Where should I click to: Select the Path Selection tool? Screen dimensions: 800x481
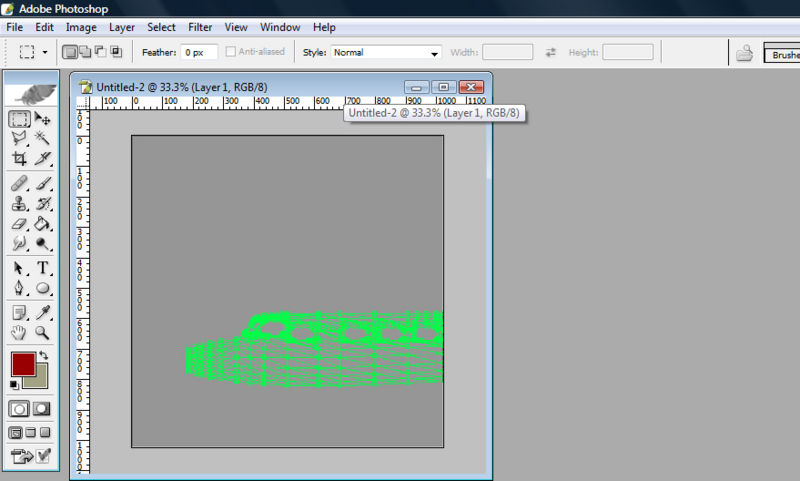(19, 268)
